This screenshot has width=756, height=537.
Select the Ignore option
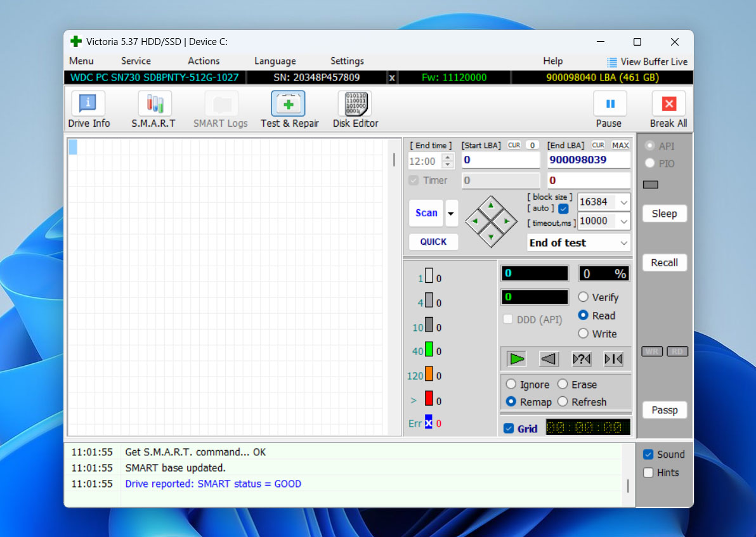tap(511, 384)
